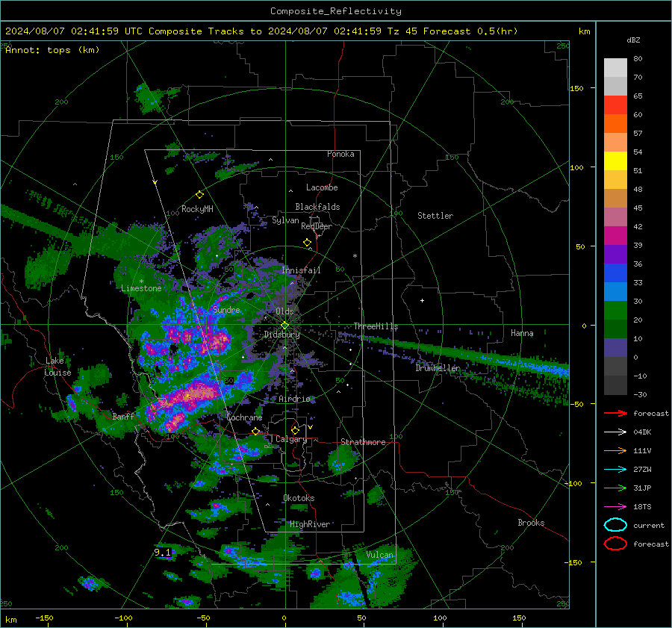Click the Drumheller town label
Viewport: 672px width, 628px height.
(438, 368)
